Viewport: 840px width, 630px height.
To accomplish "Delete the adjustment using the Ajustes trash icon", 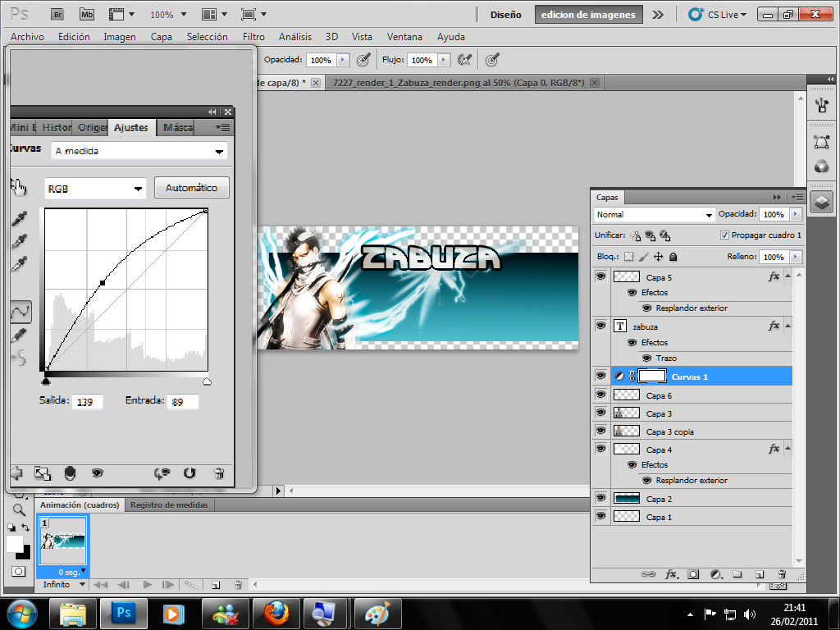I will (218, 473).
